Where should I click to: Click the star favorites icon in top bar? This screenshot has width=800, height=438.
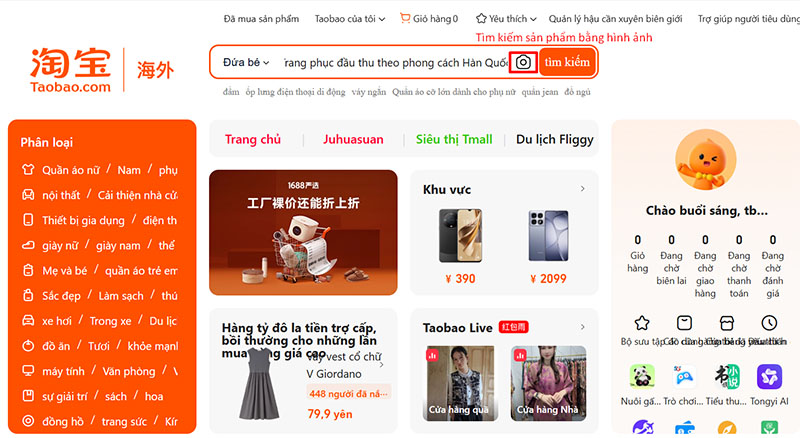pos(481,18)
